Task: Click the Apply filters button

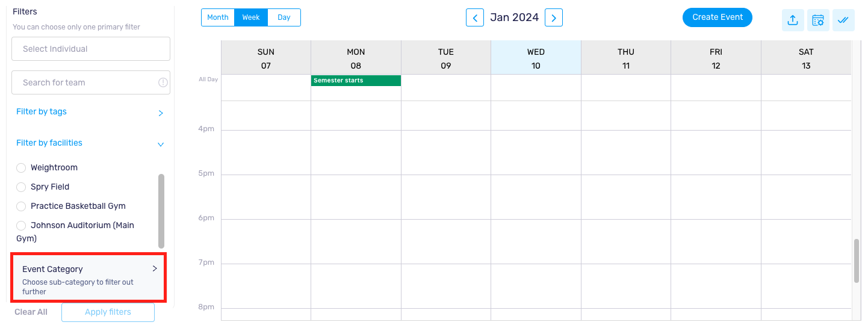Action: tap(108, 312)
